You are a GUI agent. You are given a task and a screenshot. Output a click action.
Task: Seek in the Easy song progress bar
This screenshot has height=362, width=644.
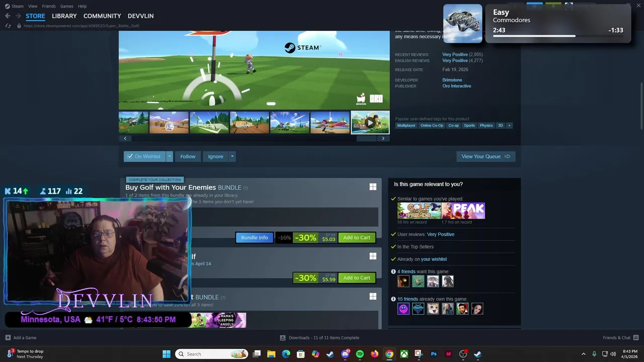point(558,36)
